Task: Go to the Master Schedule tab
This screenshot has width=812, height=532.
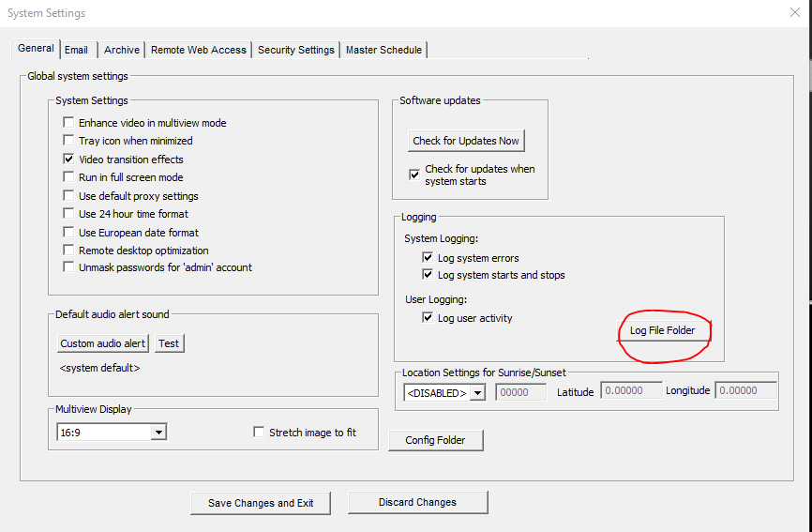Action: (x=383, y=50)
